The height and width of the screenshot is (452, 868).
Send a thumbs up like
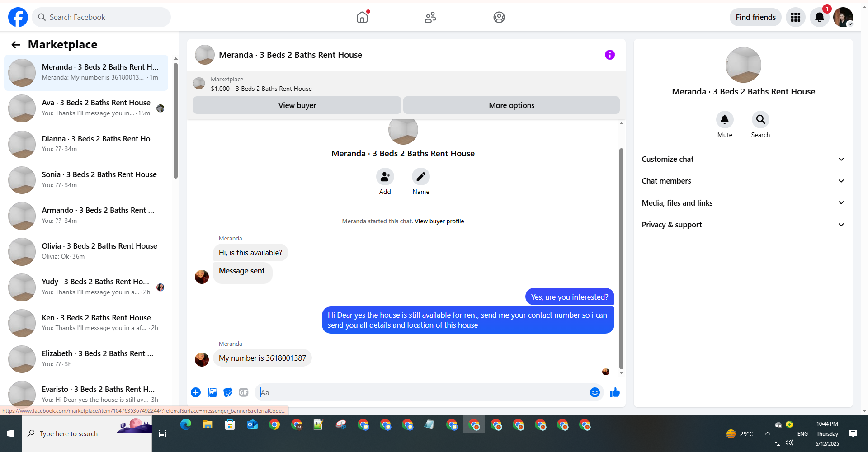pos(615,392)
